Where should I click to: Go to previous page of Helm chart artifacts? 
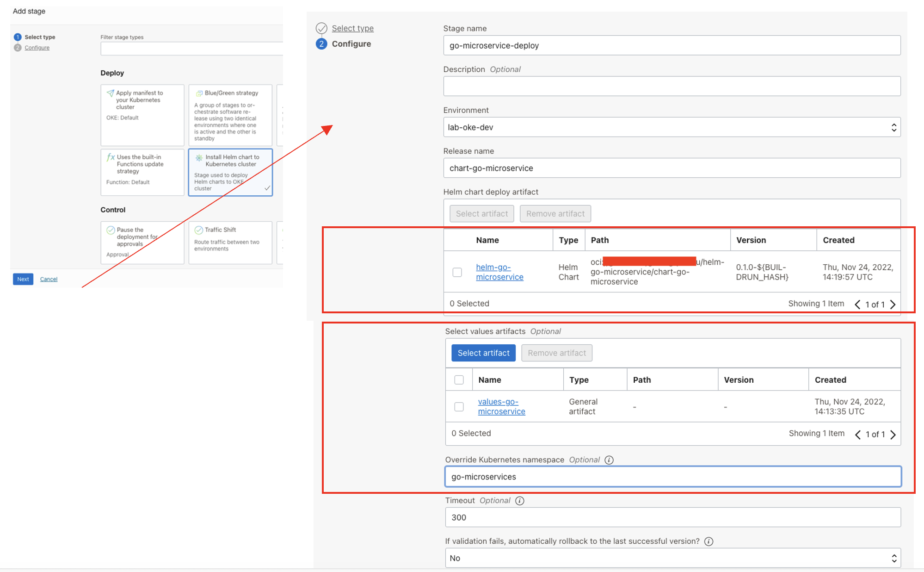[857, 305]
